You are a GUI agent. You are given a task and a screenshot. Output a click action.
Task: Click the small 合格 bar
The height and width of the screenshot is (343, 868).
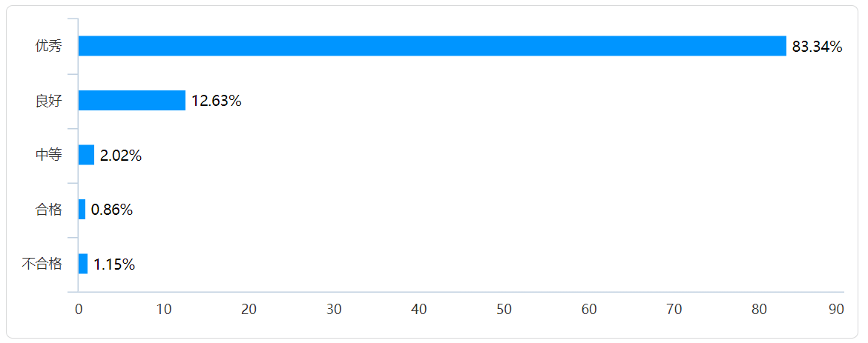click(x=82, y=210)
